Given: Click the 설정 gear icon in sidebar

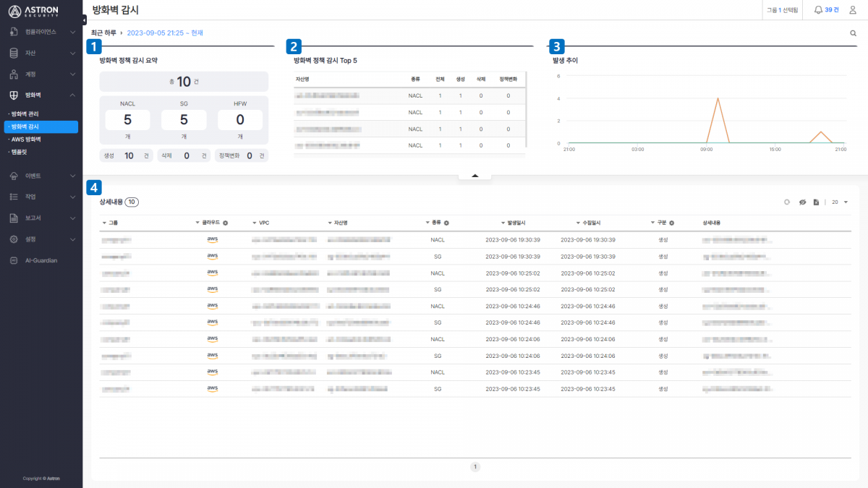Looking at the screenshot, I should [14, 239].
